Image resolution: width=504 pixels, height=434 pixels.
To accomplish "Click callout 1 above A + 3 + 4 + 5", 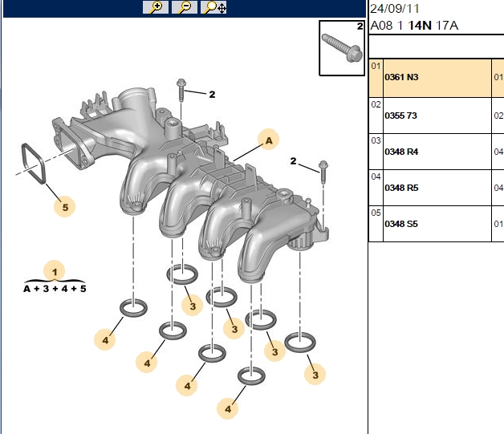I will click(x=55, y=271).
